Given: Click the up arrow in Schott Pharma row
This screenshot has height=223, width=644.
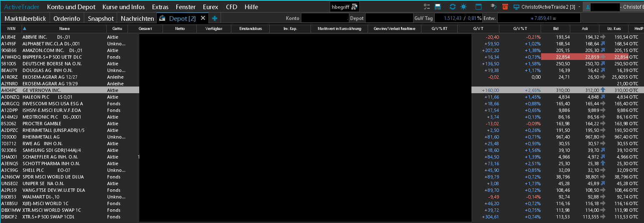Looking at the screenshot, I should tap(603, 164).
